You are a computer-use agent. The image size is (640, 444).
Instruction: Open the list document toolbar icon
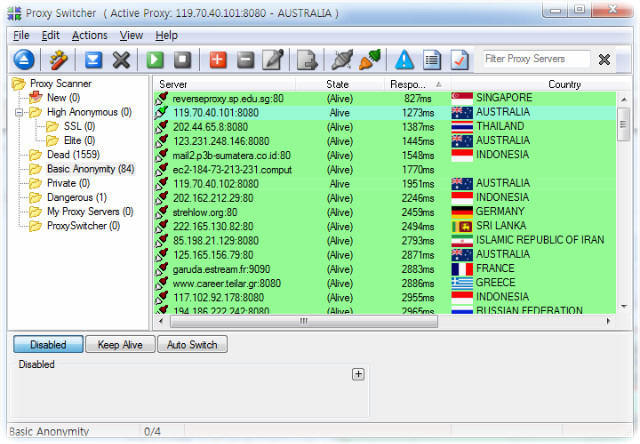click(x=432, y=60)
